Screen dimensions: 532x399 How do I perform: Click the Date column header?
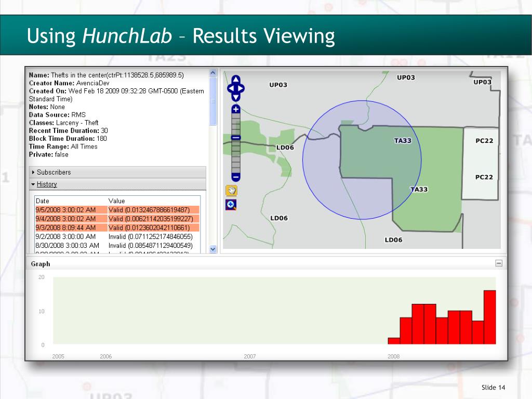coord(43,201)
